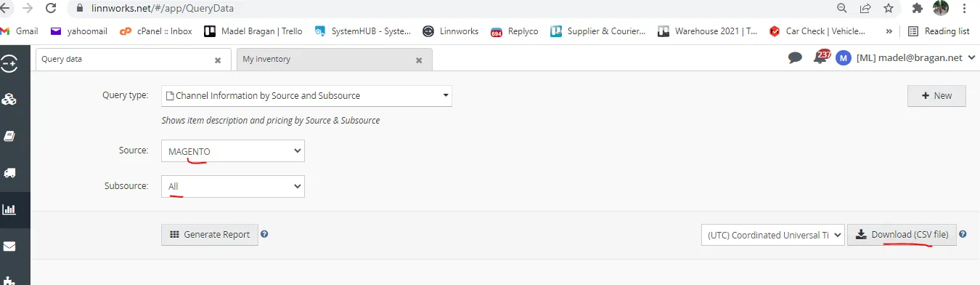Open the extensions puzzle icon
The height and width of the screenshot is (285, 980).
point(918,9)
